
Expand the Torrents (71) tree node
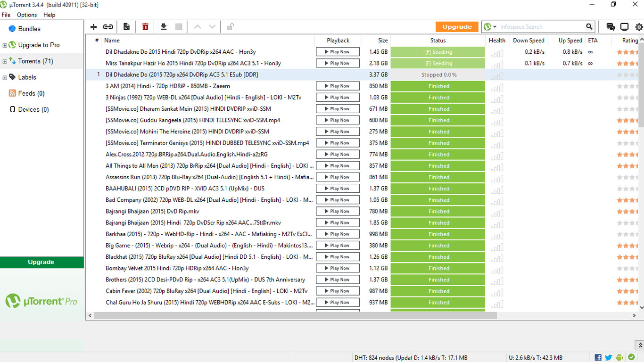5,61
